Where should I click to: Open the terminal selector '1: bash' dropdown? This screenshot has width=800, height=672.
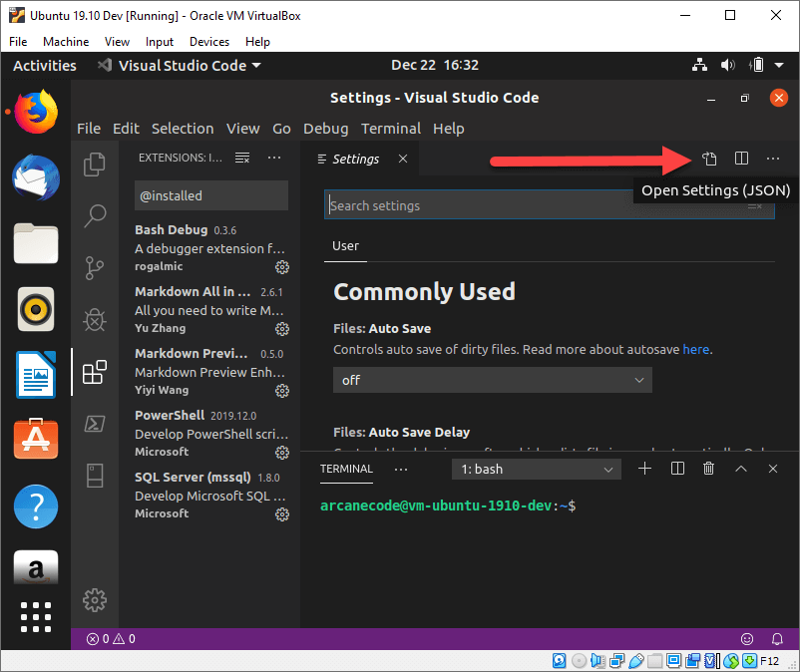click(537, 469)
